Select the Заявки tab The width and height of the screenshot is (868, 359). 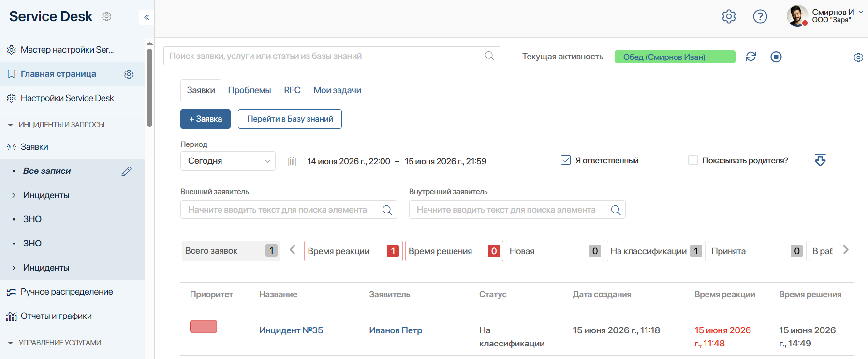click(201, 90)
